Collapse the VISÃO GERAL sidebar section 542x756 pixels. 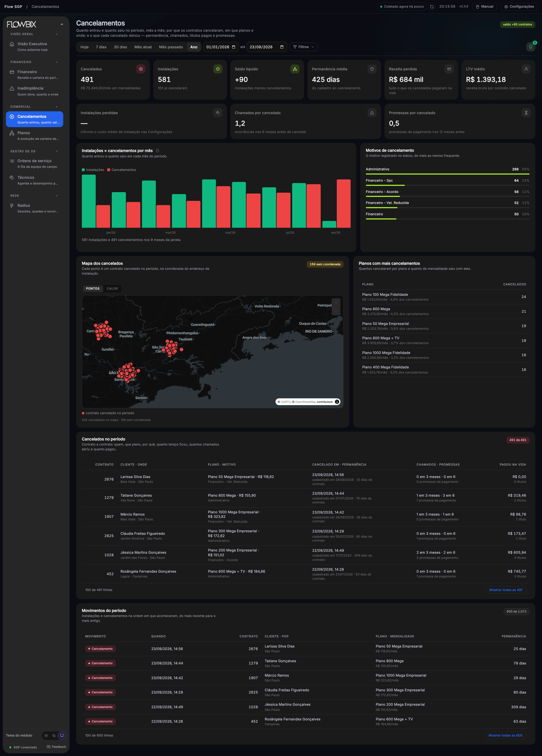point(34,34)
